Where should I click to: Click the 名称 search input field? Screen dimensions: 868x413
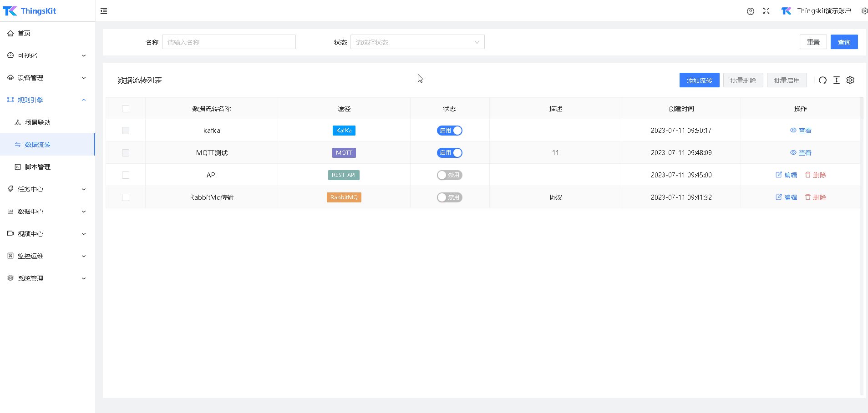(228, 42)
